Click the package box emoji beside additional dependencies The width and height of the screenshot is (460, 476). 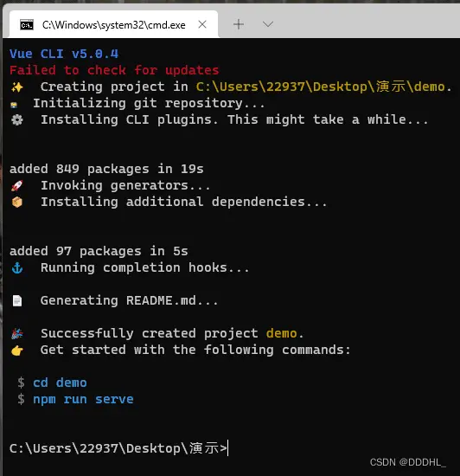click(17, 202)
